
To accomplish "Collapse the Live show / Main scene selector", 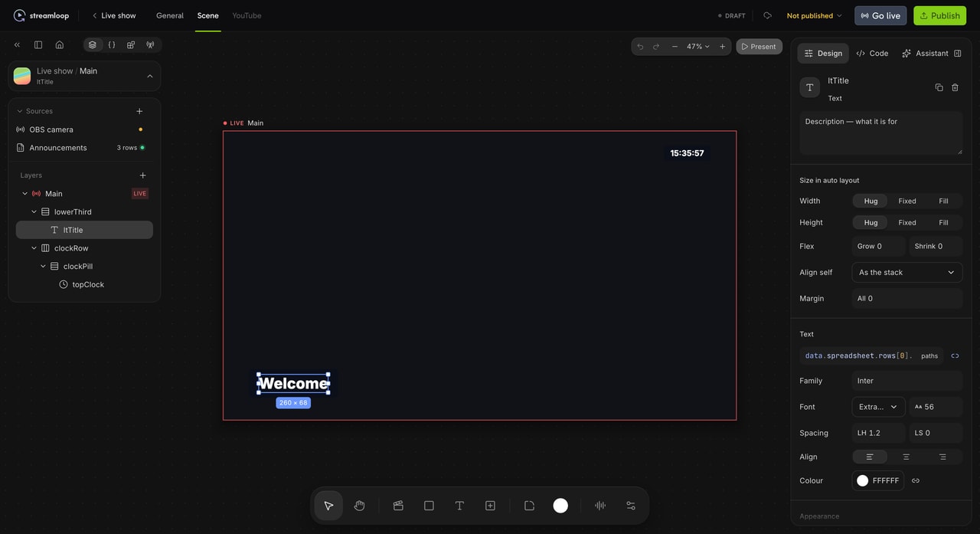I will coord(150,76).
